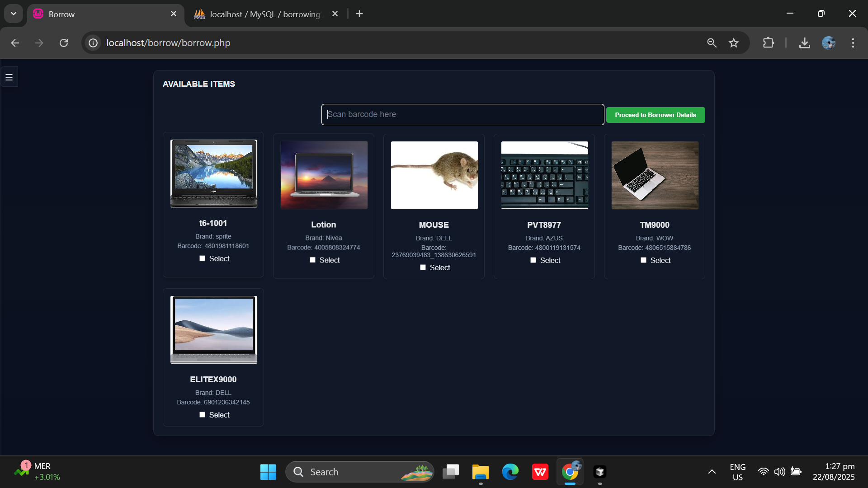The image size is (868, 488).
Task: Click the Chrome profile avatar
Action: click(x=829, y=42)
